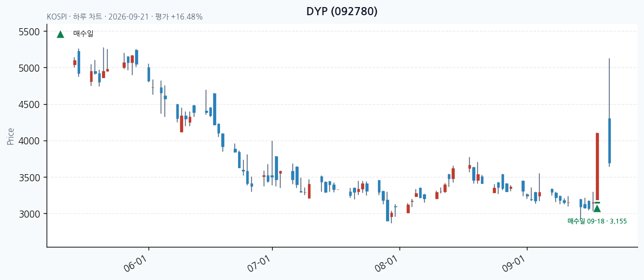Click the y-axis label 5500
This screenshot has width=644, height=280.
29,31
